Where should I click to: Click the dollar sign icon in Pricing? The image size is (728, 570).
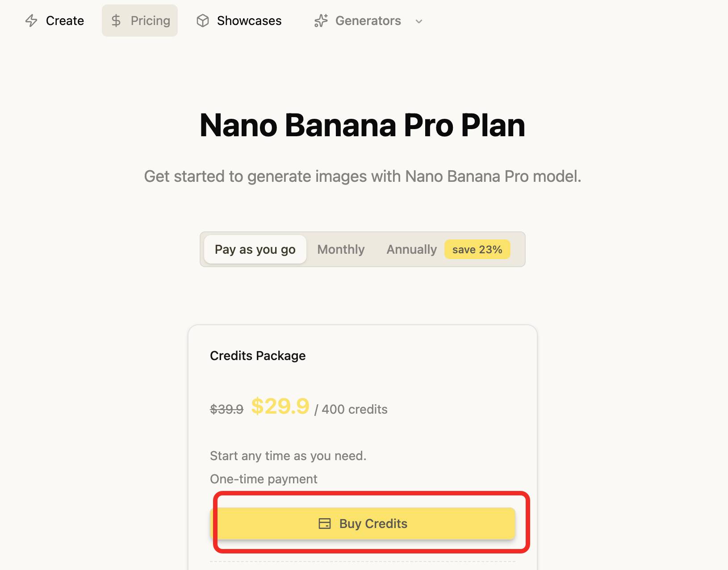(116, 21)
